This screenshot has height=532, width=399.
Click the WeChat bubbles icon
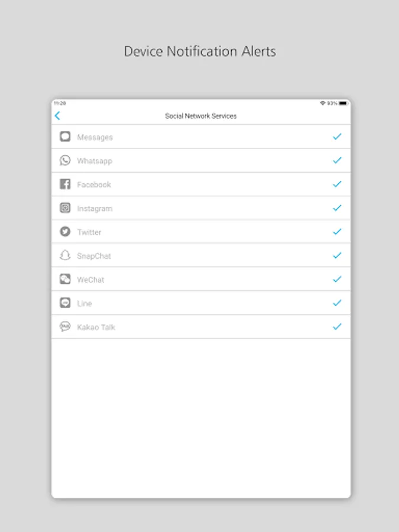click(x=65, y=279)
